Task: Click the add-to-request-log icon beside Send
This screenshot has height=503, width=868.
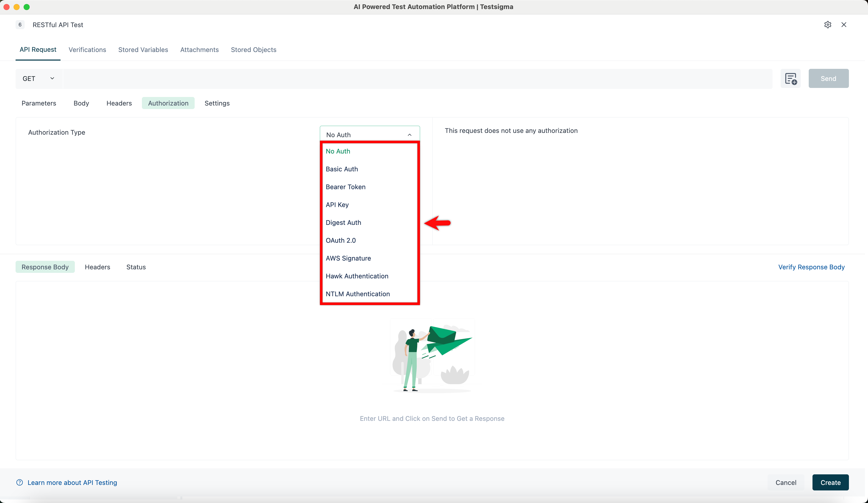Action: tap(790, 79)
